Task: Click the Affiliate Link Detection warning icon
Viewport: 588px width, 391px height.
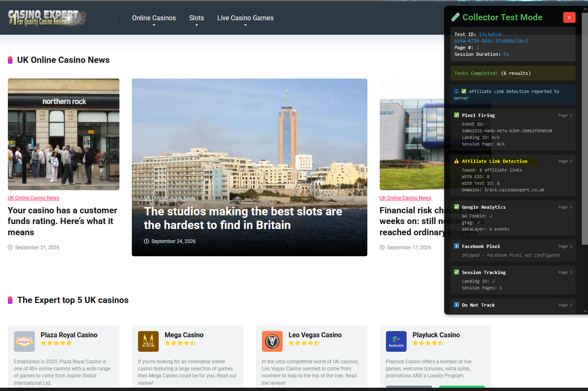Action: pos(457,161)
